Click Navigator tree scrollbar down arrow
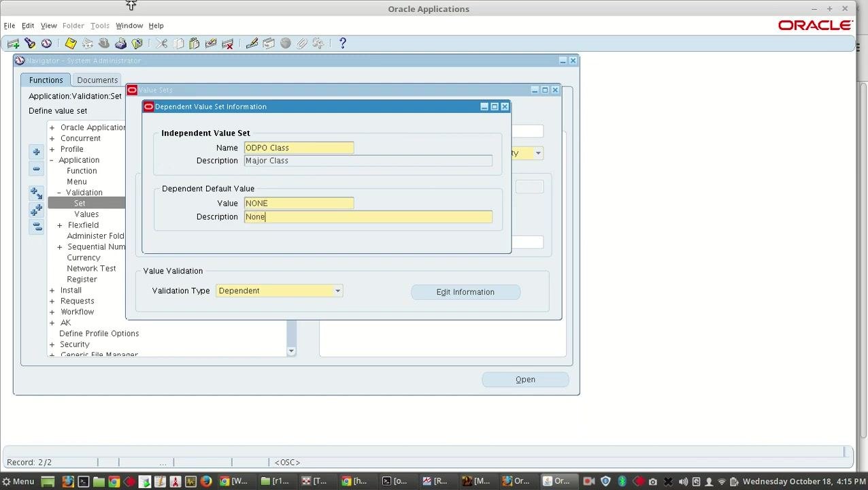Image resolution: width=868 pixels, height=490 pixels. (291, 351)
